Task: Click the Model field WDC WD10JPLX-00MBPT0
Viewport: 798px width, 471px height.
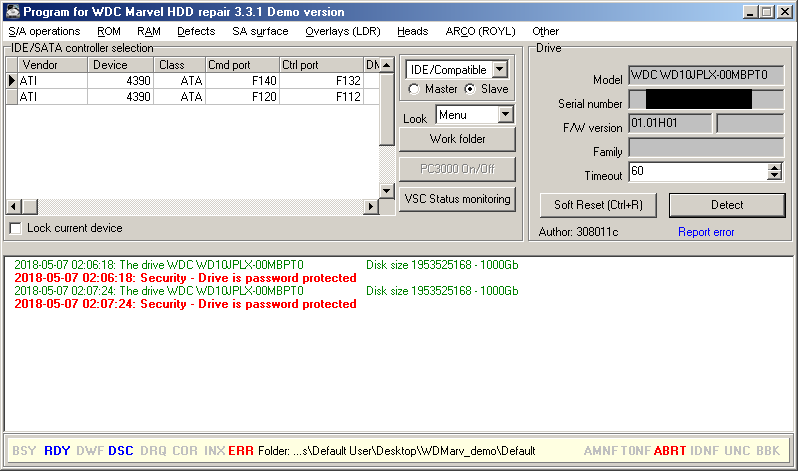Action: tap(706, 75)
